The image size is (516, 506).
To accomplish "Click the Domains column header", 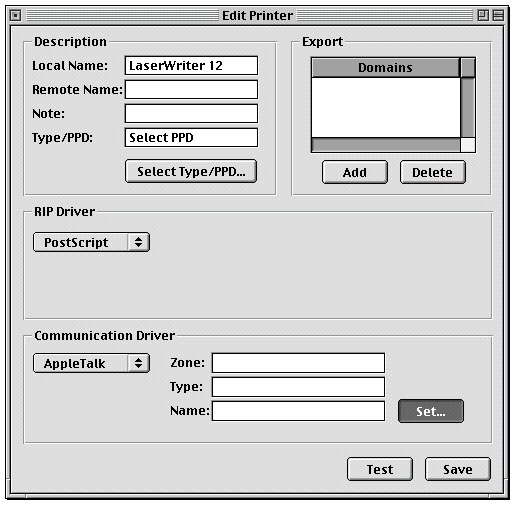I will [x=385, y=68].
